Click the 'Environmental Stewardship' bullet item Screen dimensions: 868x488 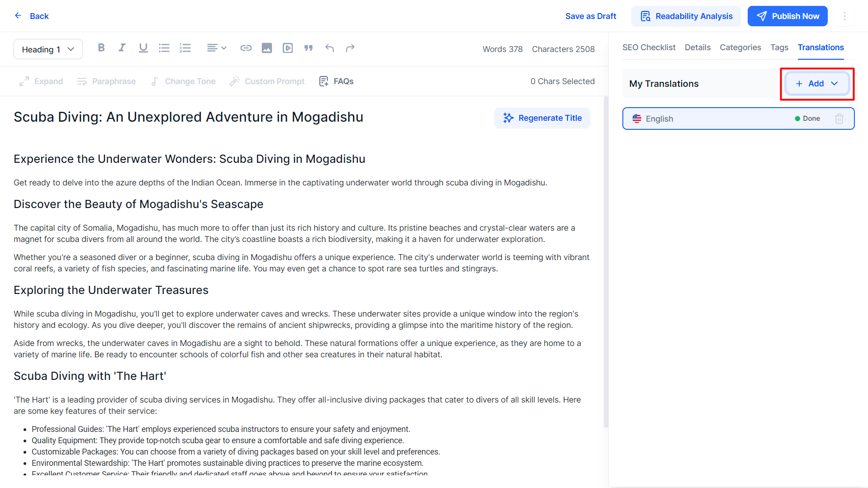228,463
